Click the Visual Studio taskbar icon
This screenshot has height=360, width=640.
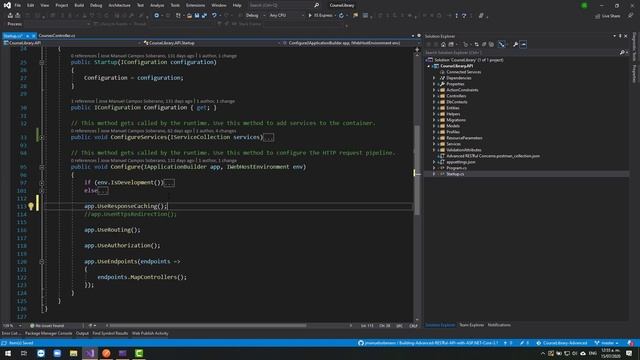(90, 353)
